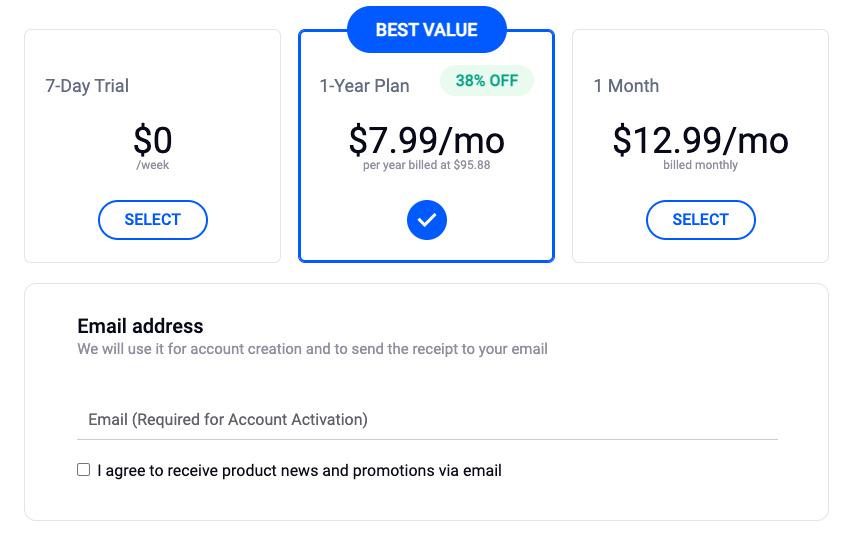Click the BEST VALUE badge
Viewport: 847px width, 536px height.
click(426, 30)
